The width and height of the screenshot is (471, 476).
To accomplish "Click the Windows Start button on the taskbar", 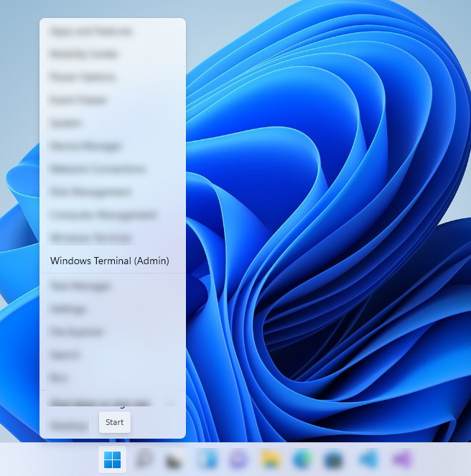I will 112,459.
